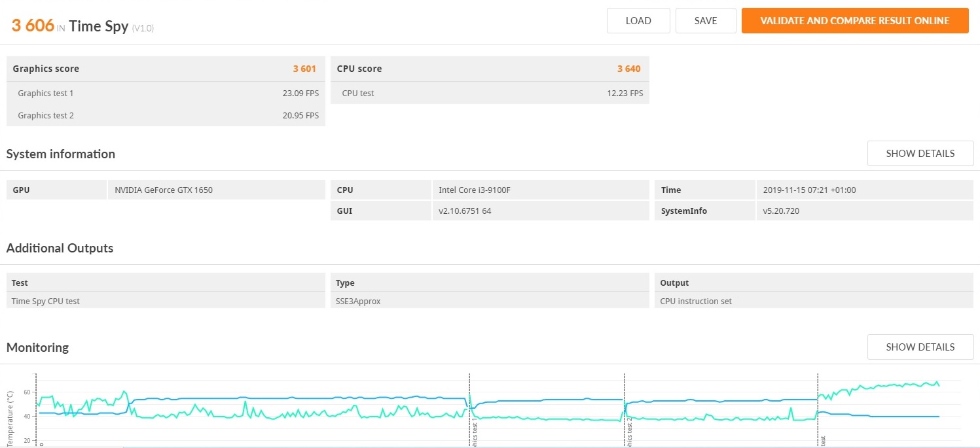The image size is (980, 448).
Task: Select the Time field label
Action: click(x=671, y=190)
